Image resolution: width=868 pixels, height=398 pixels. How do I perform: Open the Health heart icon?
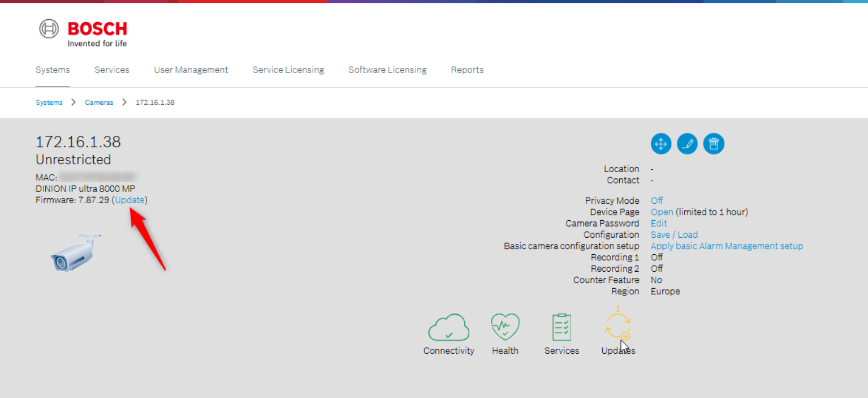(505, 328)
